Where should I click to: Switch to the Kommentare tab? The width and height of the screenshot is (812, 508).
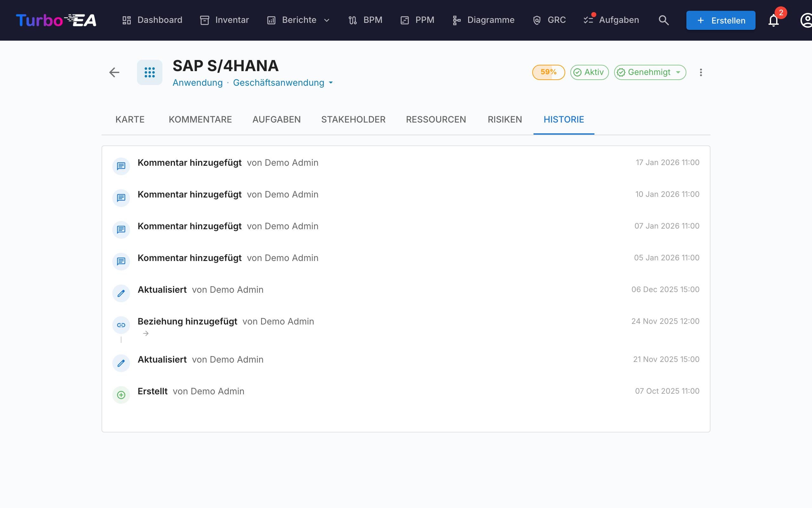tap(200, 120)
